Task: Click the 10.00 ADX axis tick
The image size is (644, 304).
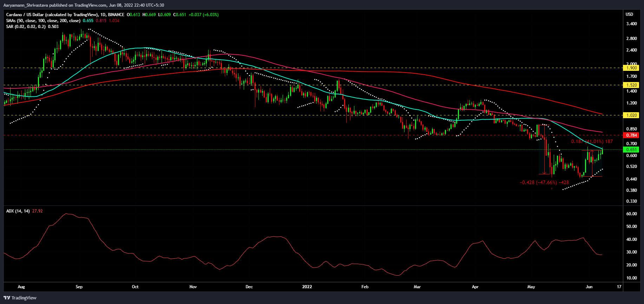Action: point(631,278)
